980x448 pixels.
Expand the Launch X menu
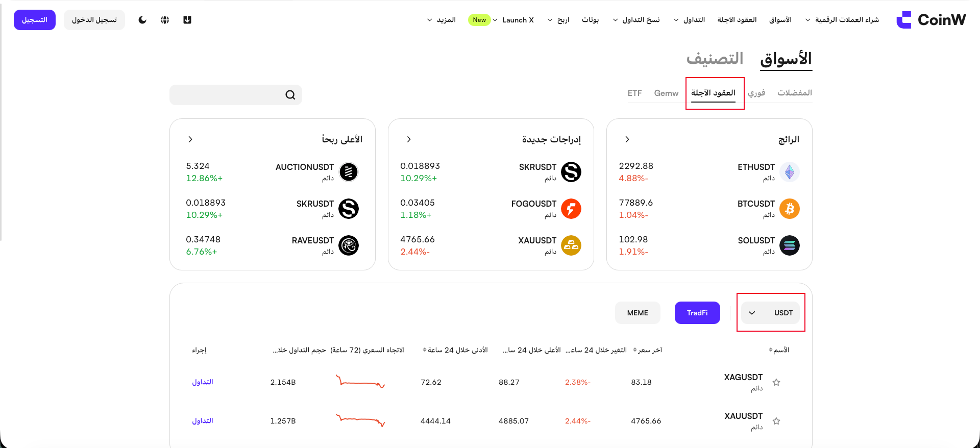pos(513,20)
